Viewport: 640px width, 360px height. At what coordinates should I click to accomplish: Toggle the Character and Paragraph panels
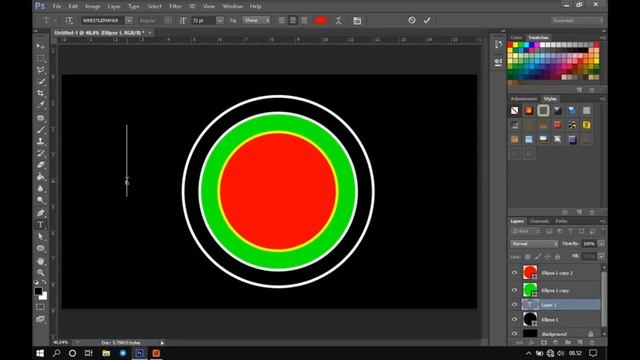tap(357, 20)
